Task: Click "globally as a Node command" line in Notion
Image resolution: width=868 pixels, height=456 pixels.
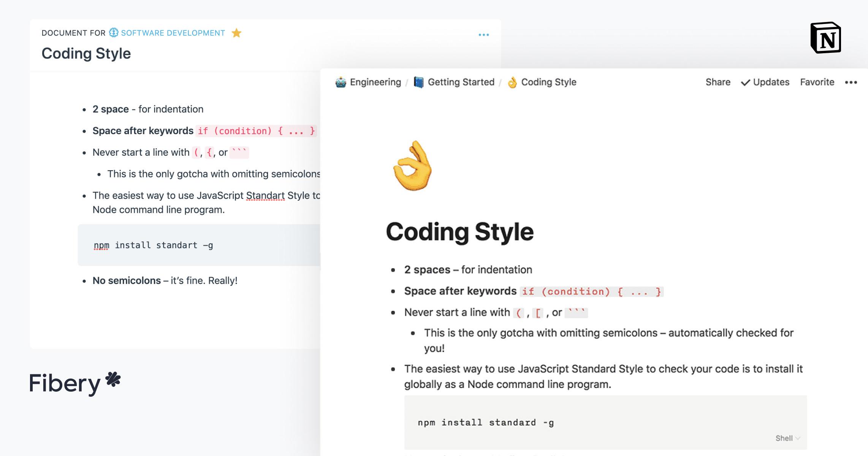Action: 508,385
